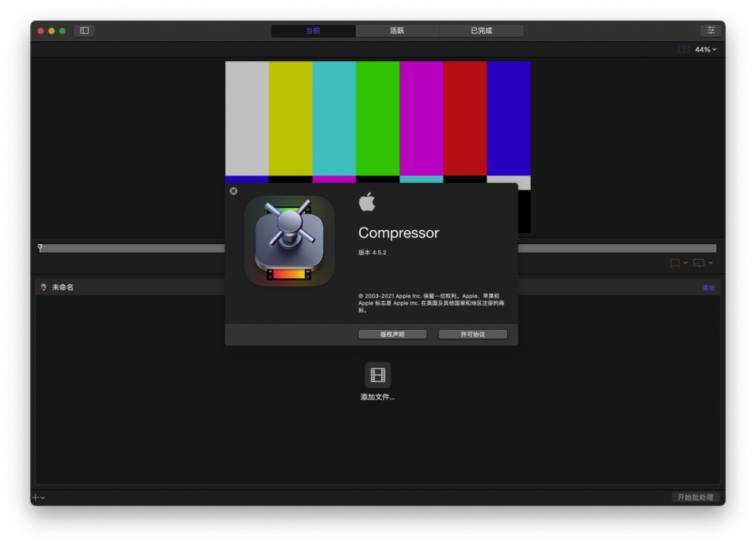Click the color bars preview image
The width and height of the screenshot is (756, 546).
pyautogui.click(x=377, y=122)
